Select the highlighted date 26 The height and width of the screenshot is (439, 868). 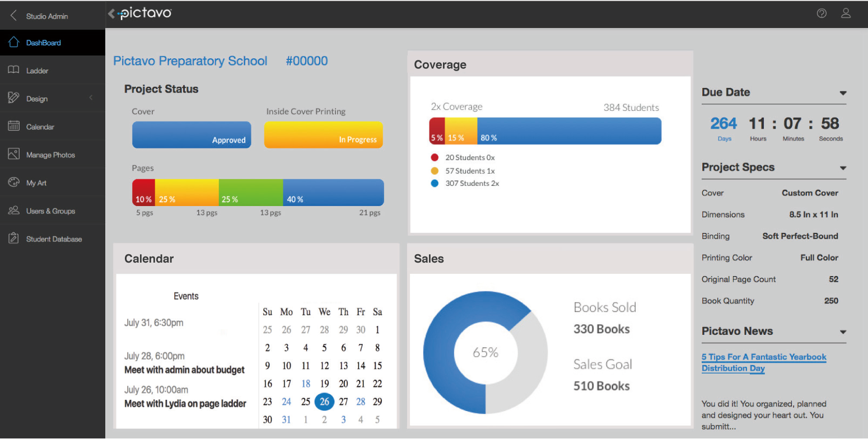point(324,401)
